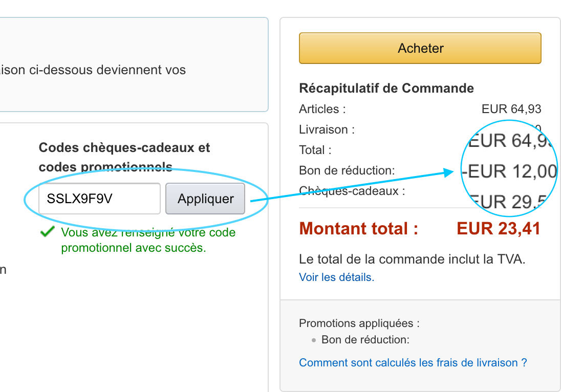Click the 'Montant total' amount EUR 23,41

[498, 228]
